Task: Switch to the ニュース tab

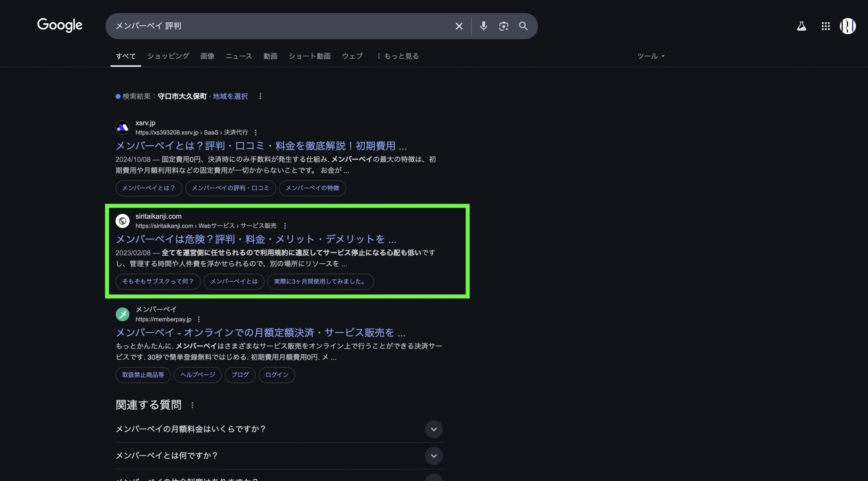Action: pyautogui.click(x=239, y=56)
